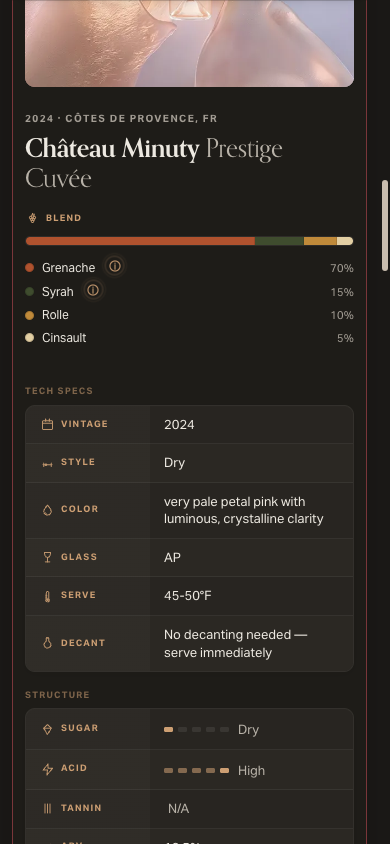Viewport: 390px width, 844px height.
Task: Click the Glass wine-glass icon
Action: click(47, 557)
